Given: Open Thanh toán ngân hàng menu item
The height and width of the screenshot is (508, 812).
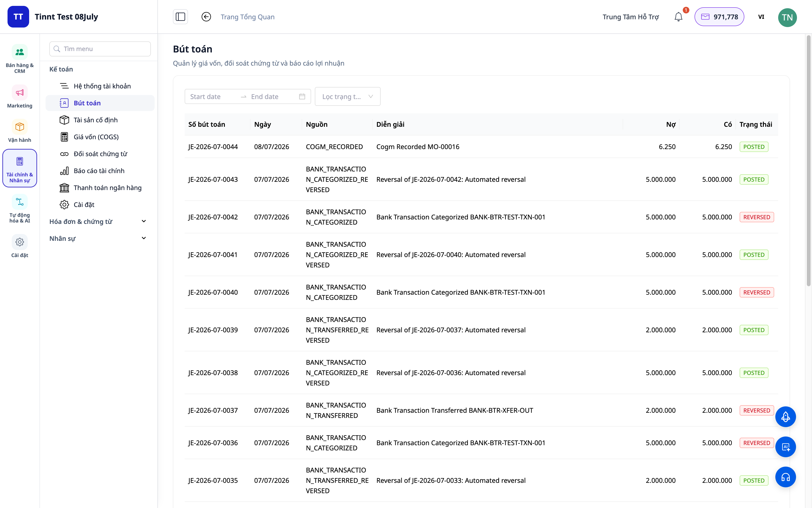Looking at the screenshot, I should pos(100,187).
